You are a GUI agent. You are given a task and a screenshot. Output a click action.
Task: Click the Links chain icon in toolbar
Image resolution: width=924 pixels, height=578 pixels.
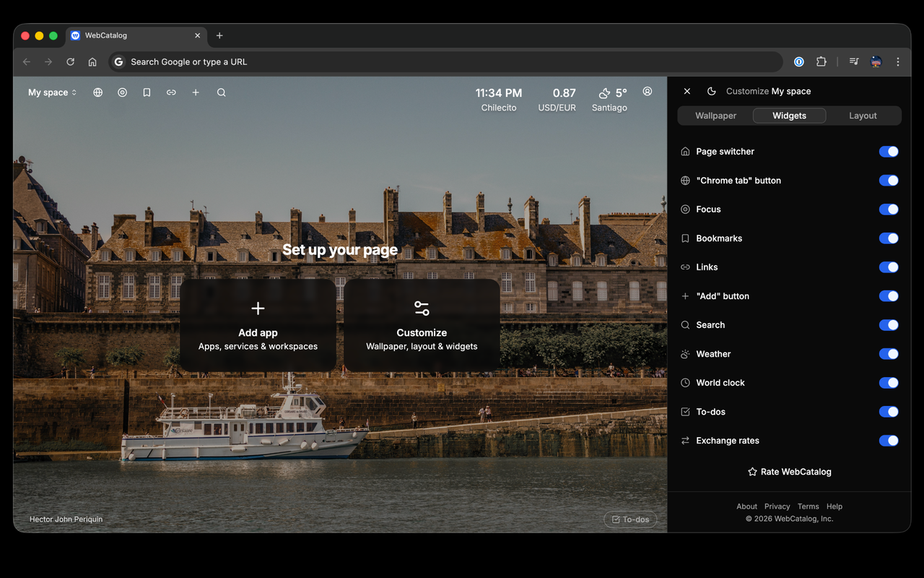[171, 92]
